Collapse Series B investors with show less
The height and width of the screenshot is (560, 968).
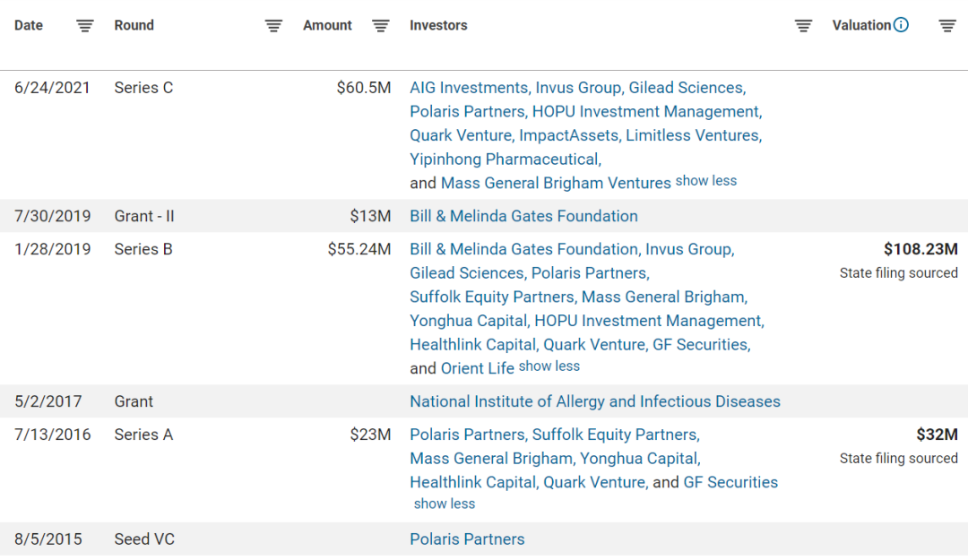pos(549,366)
